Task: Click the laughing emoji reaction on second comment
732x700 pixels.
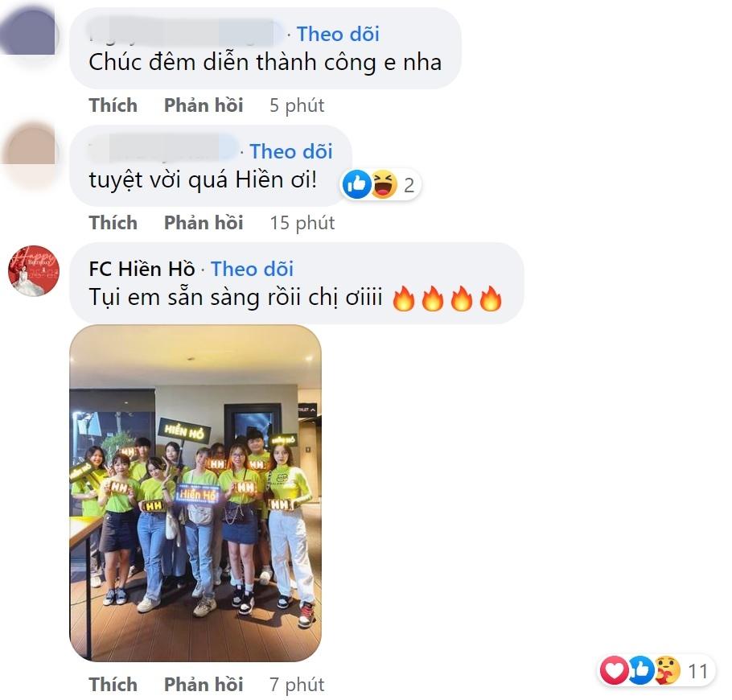Action: [x=385, y=184]
